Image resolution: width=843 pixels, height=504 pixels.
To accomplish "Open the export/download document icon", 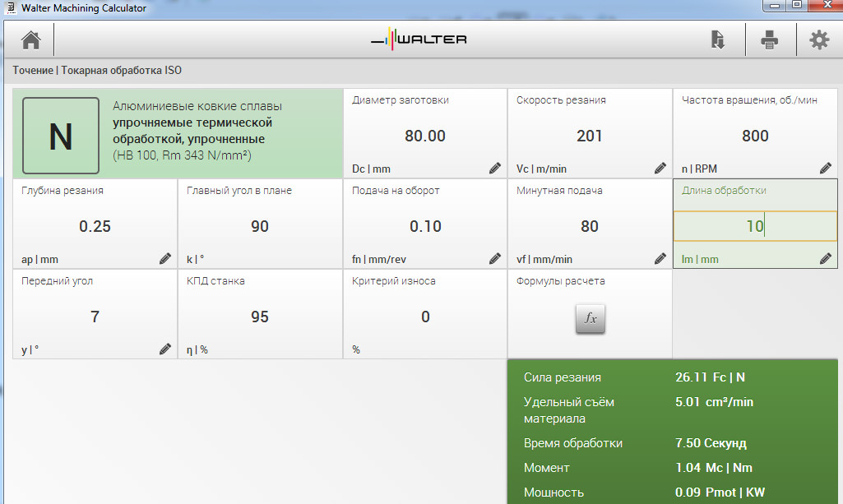I will (x=718, y=39).
